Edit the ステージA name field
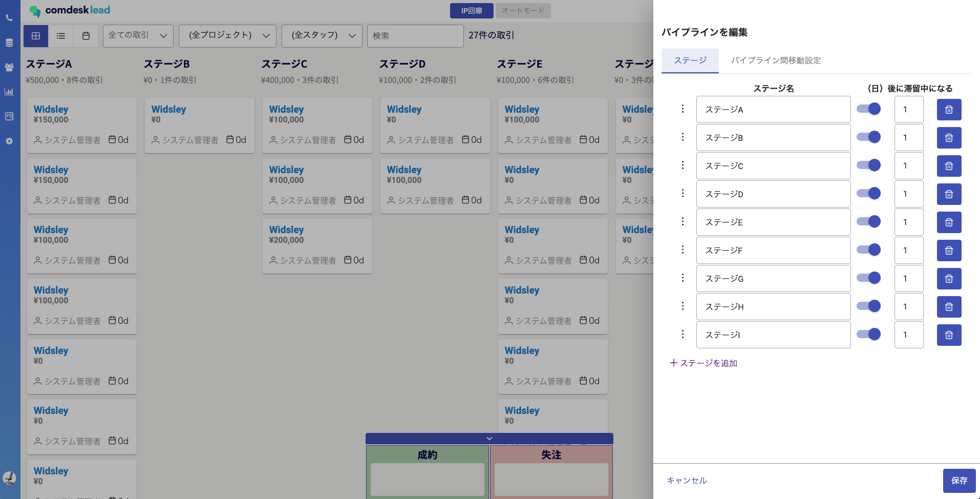This screenshot has width=980, height=499. point(773,110)
